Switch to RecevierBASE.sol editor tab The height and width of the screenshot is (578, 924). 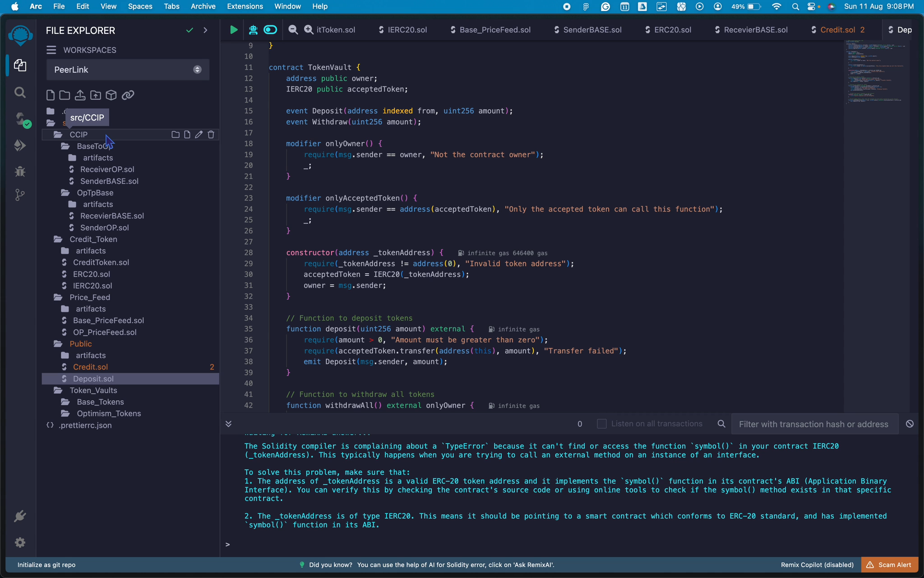point(751,30)
